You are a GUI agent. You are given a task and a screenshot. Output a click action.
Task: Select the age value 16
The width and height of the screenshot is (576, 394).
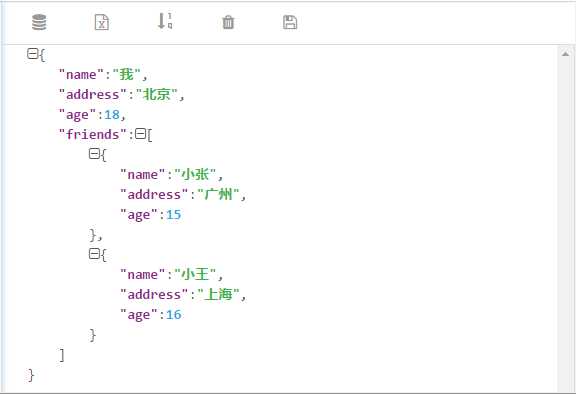(174, 314)
